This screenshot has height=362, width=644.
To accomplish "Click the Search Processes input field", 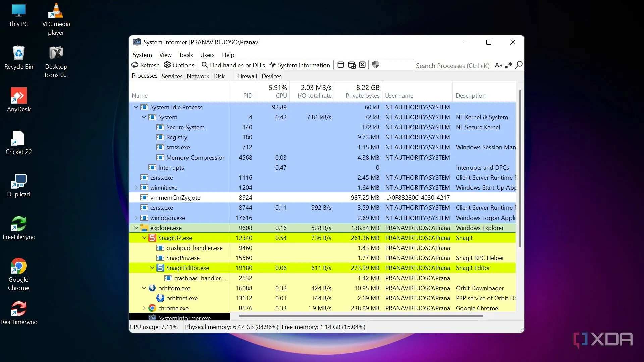I will click(453, 65).
